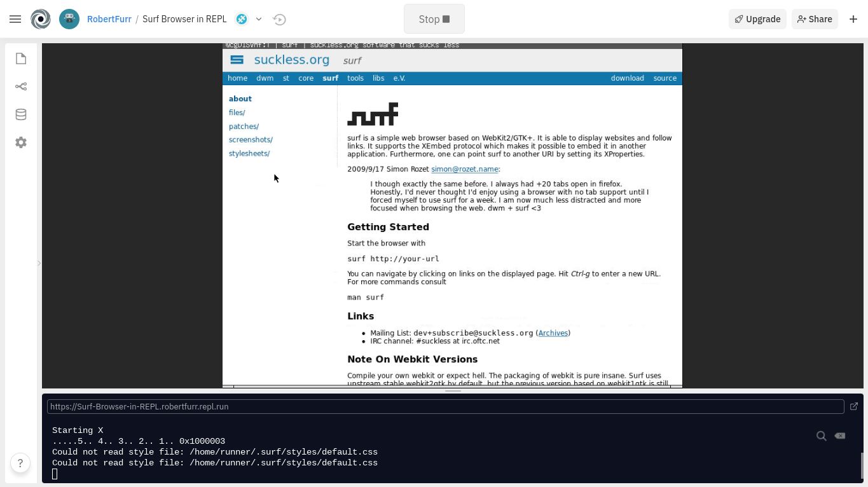Screen dimensions: 868x487
Task: Open the help question mark button
Action: pyautogui.click(x=20, y=463)
